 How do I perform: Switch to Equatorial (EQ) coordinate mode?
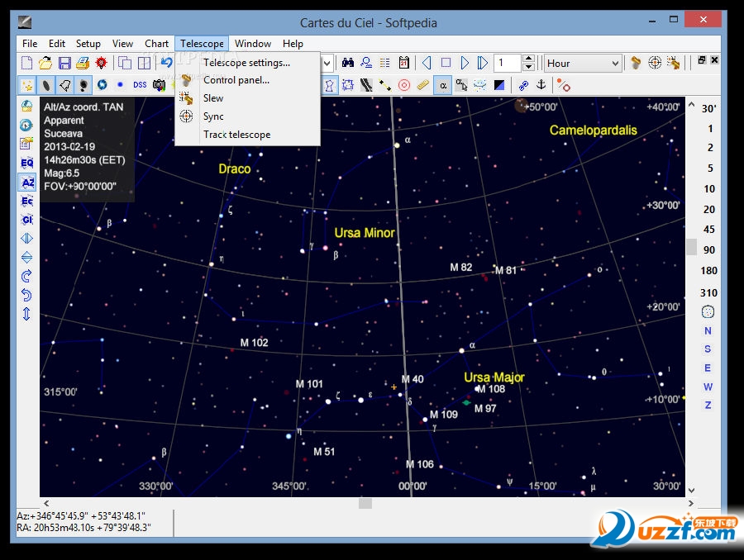(x=26, y=163)
